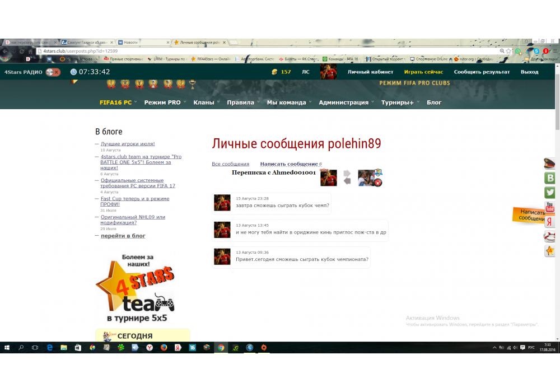Image resolution: width=560 pixels, height=392 pixels.
Task: Toggle the 4Stars Radio player switch
Action: (53, 72)
